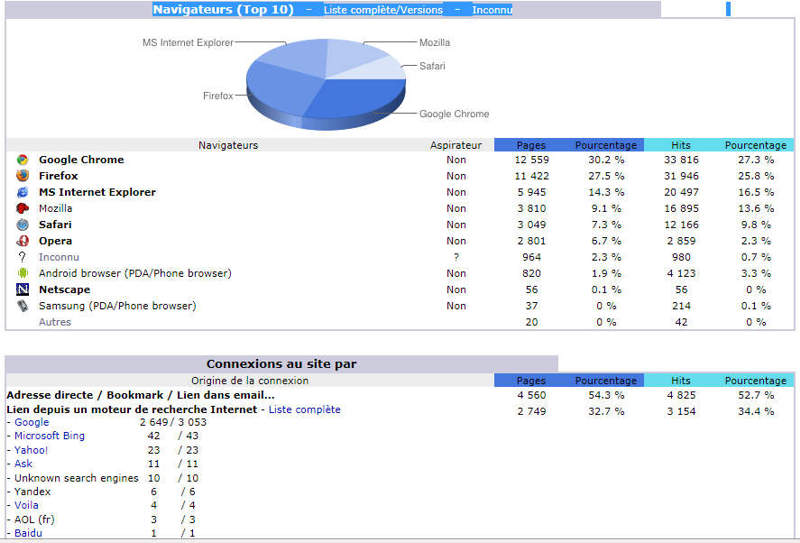The image size is (800, 543).
Task: Click the Netscape row name
Action: coord(64,290)
